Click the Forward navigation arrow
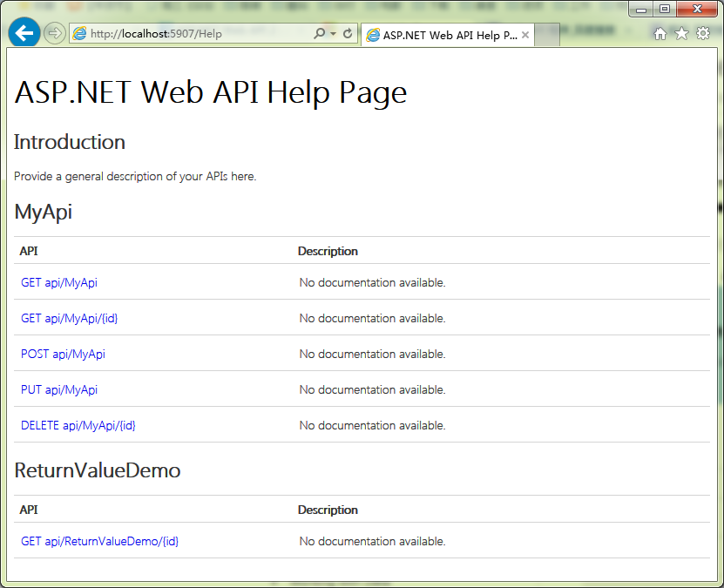Viewport: 724px width, 588px height. 54,33
